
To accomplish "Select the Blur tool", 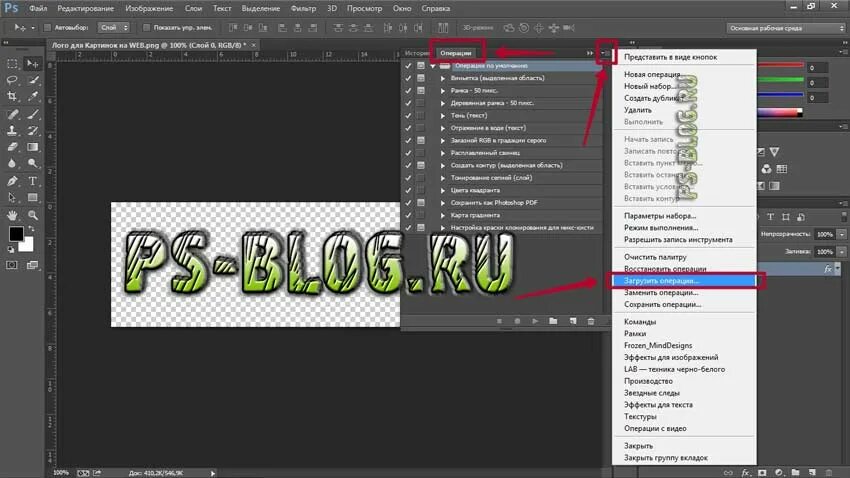I will pyautogui.click(x=12, y=163).
